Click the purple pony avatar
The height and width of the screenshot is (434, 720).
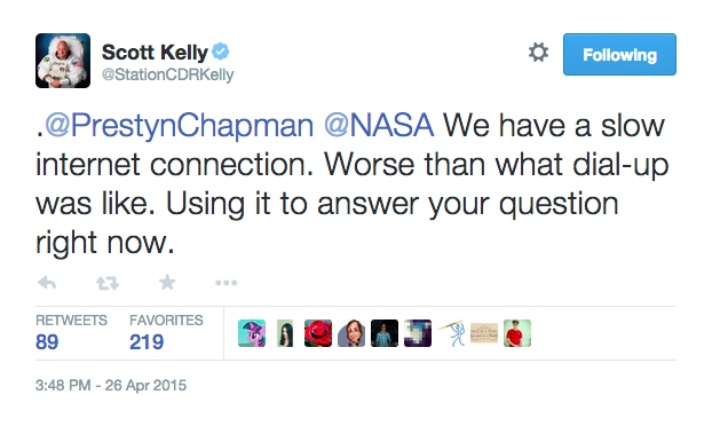(251, 334)
